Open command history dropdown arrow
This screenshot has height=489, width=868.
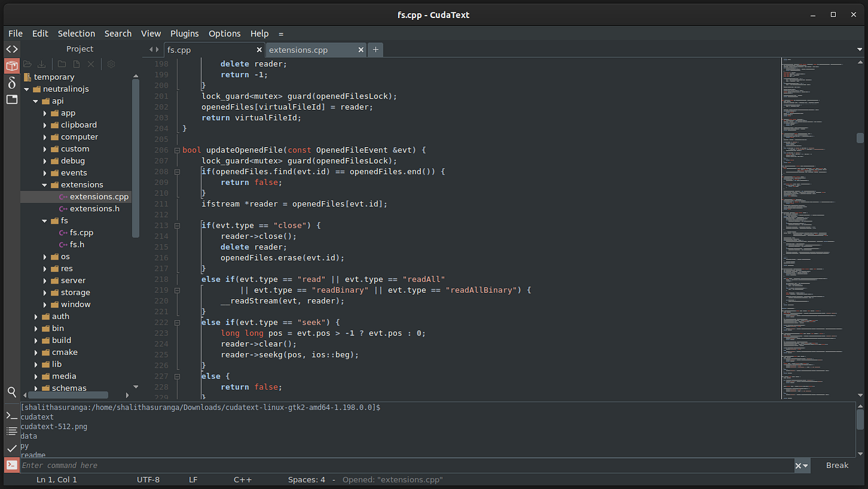tap(806, 465)
